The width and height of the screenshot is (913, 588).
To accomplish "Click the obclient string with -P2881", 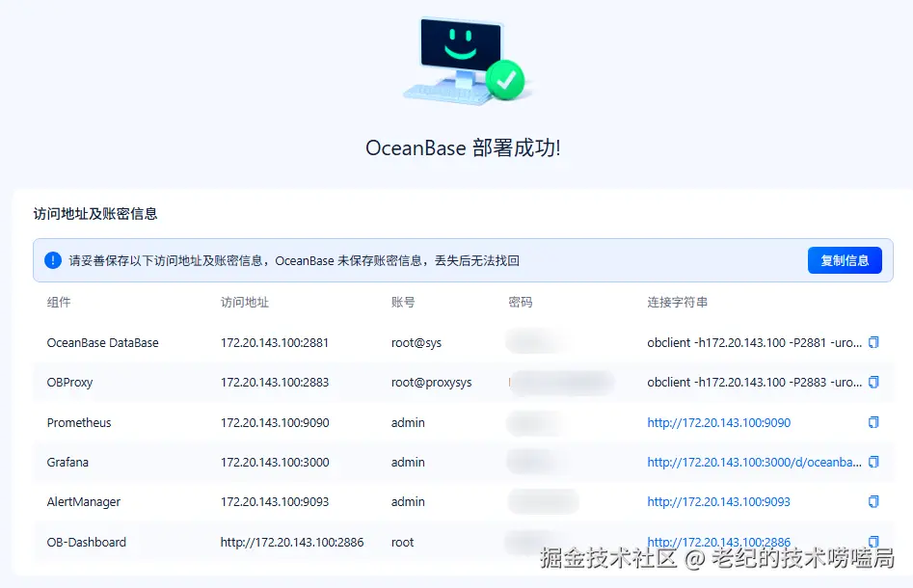I will (754, 343).
